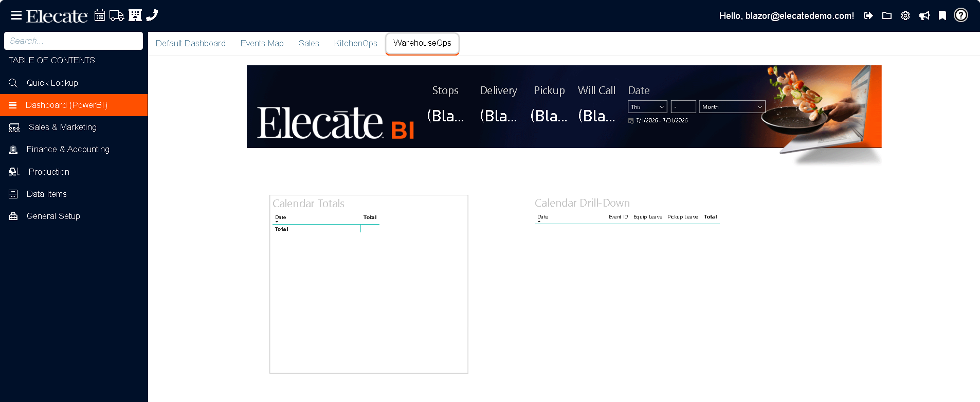
Task: Open the calendar icon in the top bar
Action: (100, 15)
